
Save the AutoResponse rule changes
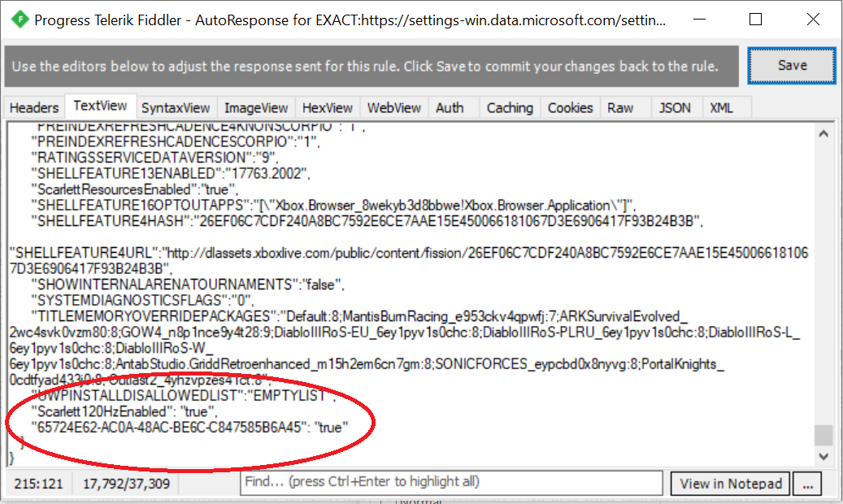point(792,66)
